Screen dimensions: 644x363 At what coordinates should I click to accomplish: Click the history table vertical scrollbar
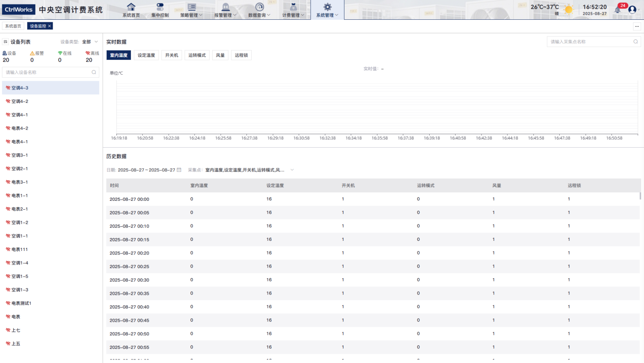click(640, 196)
